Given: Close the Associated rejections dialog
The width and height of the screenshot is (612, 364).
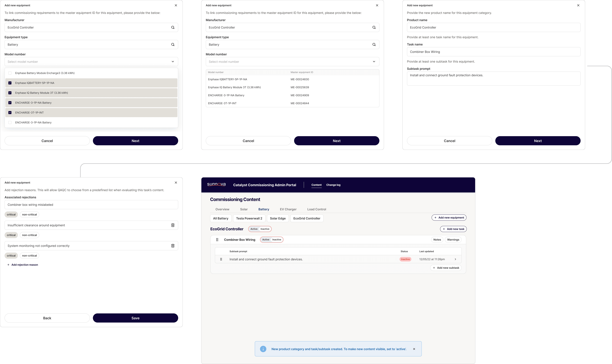Looking at the screenshot, I should (176, 182).
